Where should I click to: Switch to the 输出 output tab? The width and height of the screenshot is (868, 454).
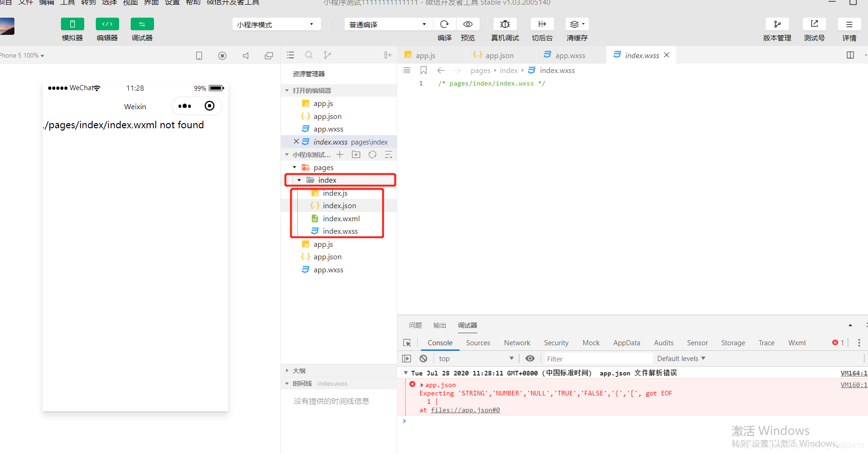coord(440,325)
